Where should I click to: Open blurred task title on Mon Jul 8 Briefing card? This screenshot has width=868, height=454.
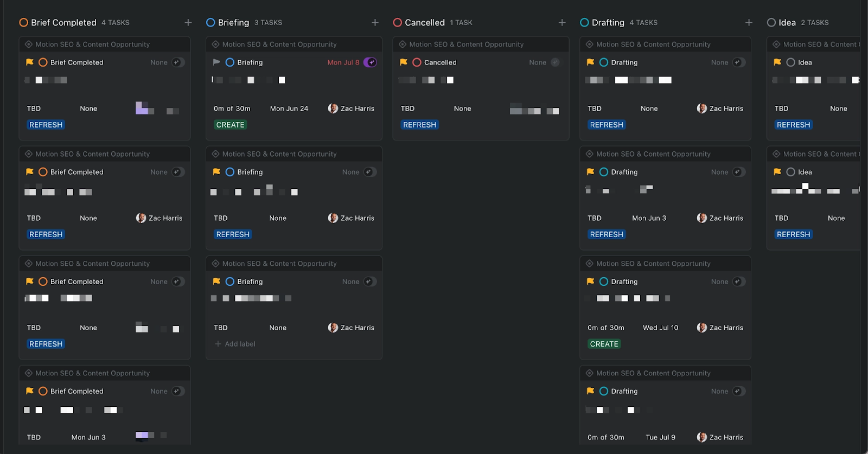point(248,80)
